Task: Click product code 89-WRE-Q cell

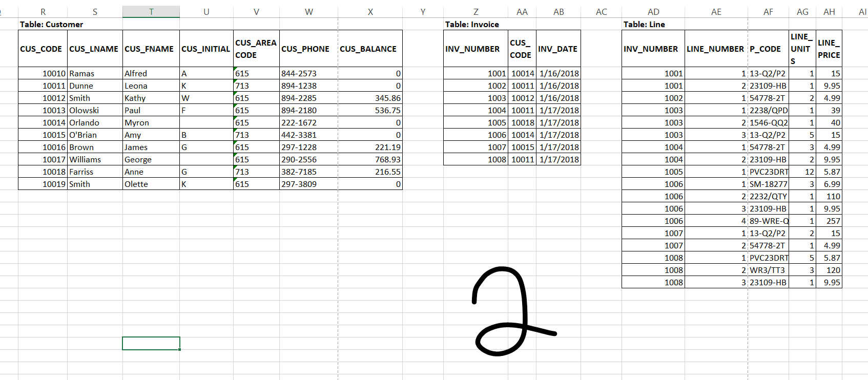Action: point(768,221)
